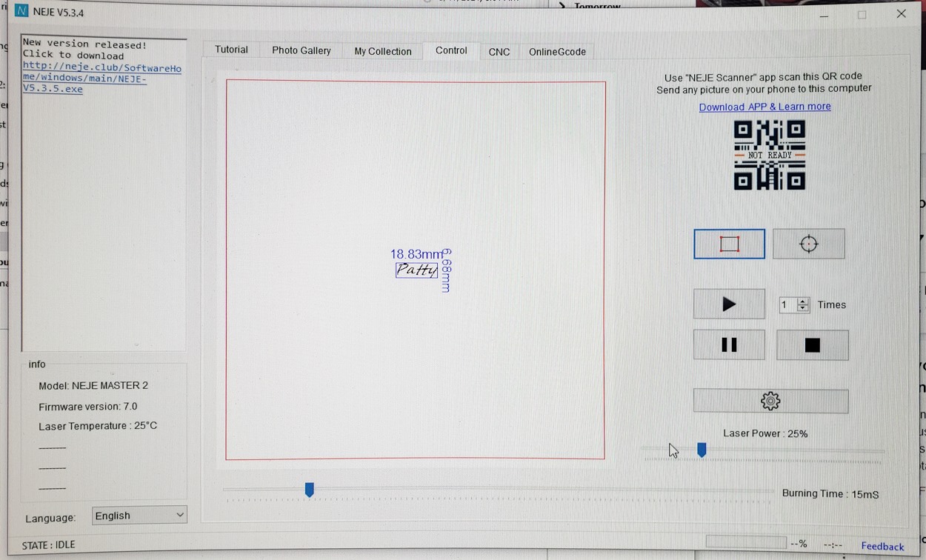Open settings with the gear icon
The width and height of the screenshot is (926, 560).
tap(770, 401)
